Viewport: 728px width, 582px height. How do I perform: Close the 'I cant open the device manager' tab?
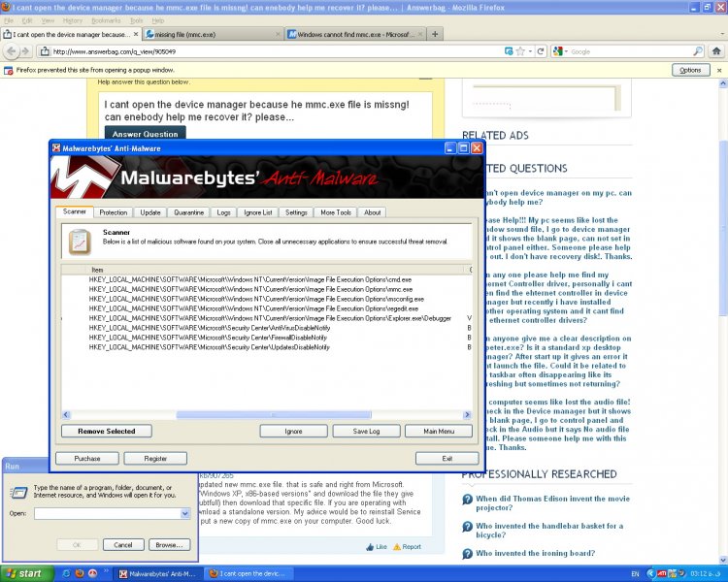click(x=136, y=34)
